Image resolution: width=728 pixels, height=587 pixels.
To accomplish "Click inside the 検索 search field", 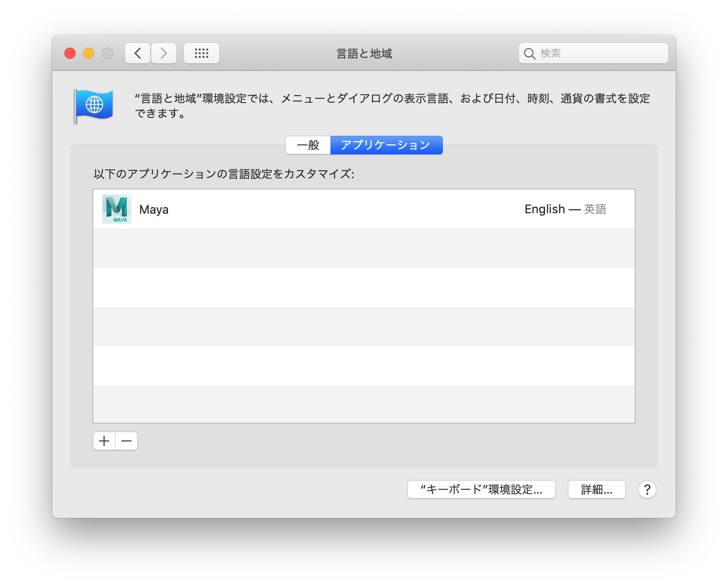I will tap(593, 53).
